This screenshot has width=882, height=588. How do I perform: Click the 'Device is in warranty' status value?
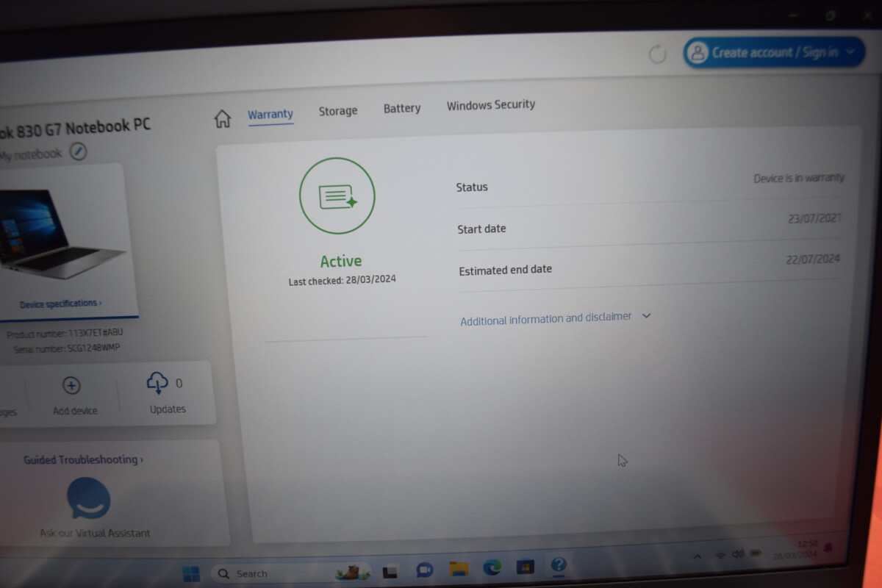pyautogui.click(x=799, y=179)
